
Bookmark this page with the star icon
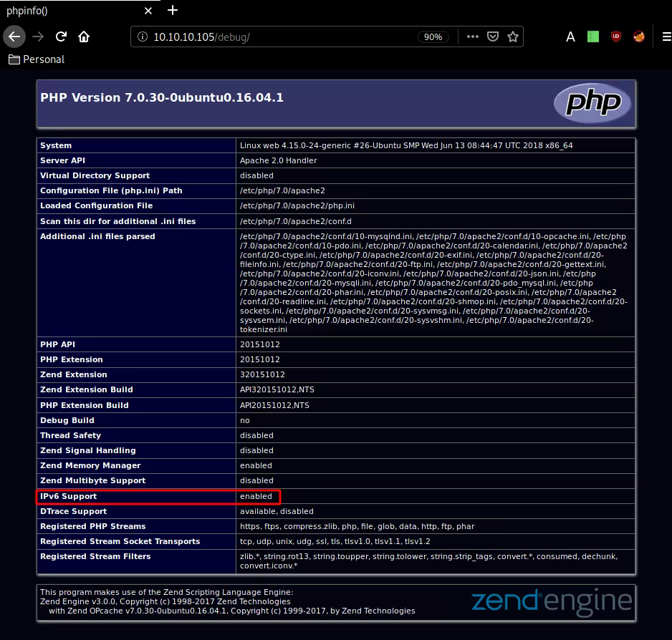(x=513, y=37)
